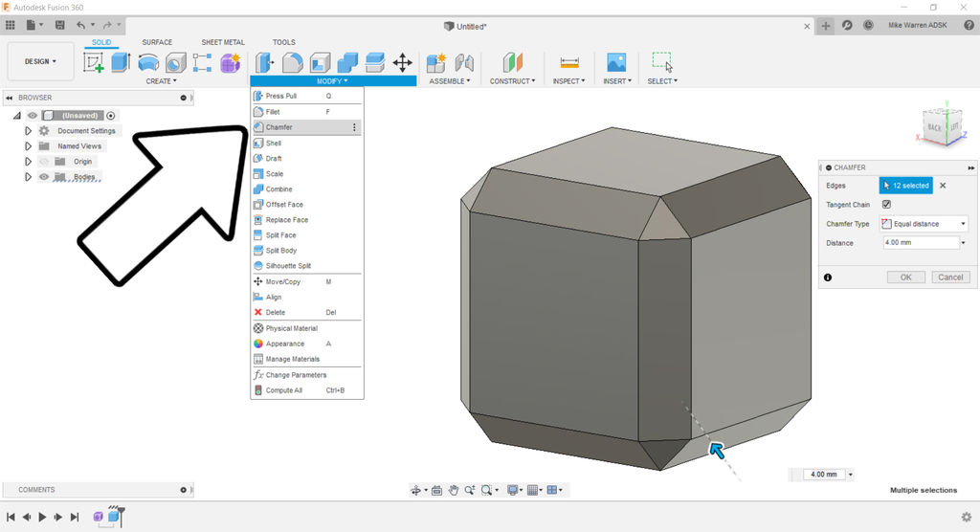Select the Extrude tool icon
980x532 pixels.
(121, 62)
